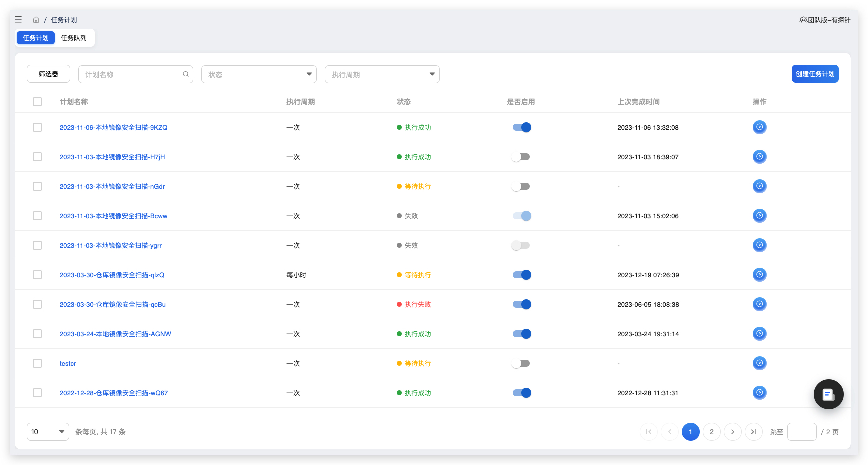Open plan 2023-03-30-仓库镜像安全扫描-qcBu
The width and height of the screenshot is (868, 465).
click(x=113, y=304)
